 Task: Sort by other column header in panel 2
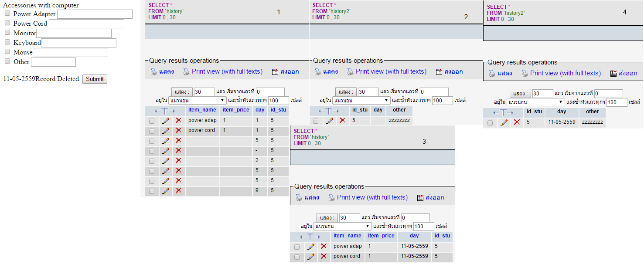click(x=399, y=110)
